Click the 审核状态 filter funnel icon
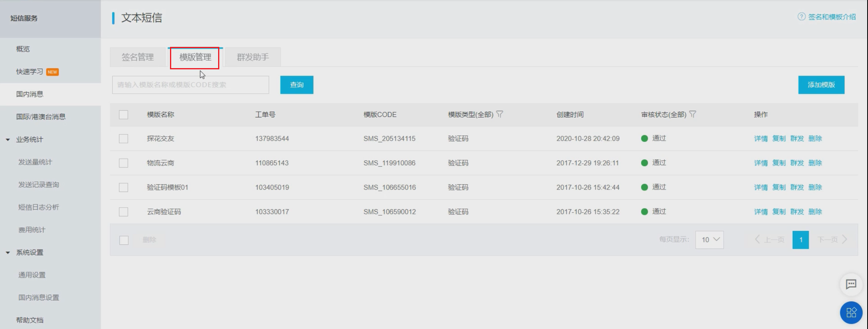This screenshot has width=868, height=329. [x=692, y=114]
